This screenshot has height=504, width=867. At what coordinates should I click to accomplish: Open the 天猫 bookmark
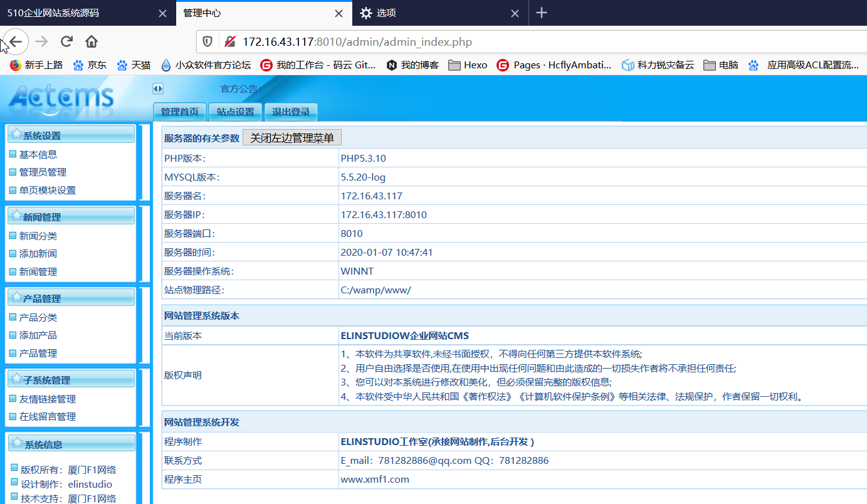point(134,65)
